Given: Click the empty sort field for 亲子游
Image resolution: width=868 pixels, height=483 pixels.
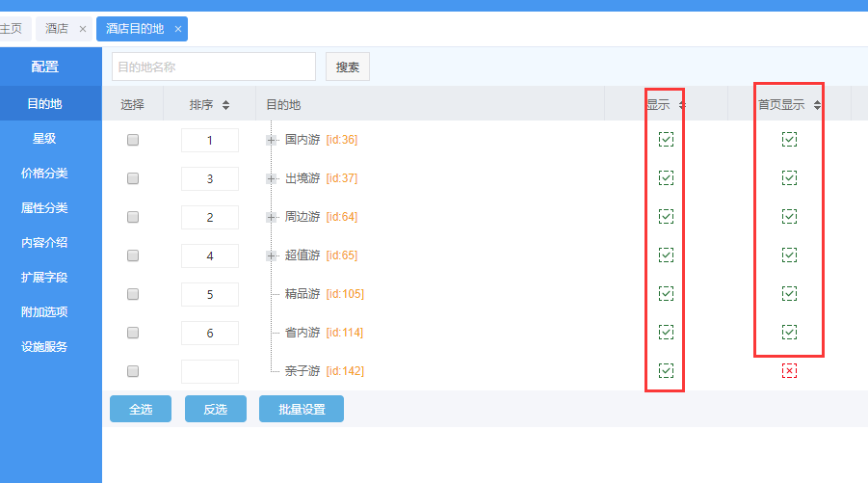Looking at the screenshot, I should point(209,371).
